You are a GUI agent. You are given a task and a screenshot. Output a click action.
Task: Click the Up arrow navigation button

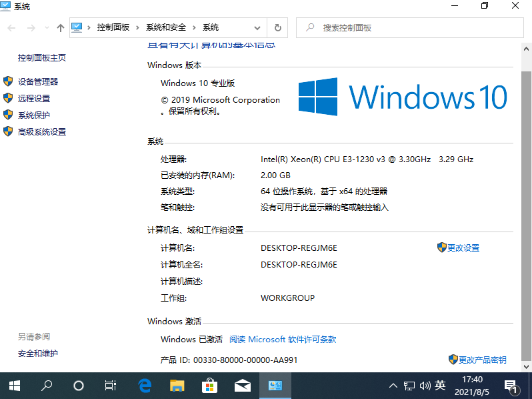click(x=61, y=28)
